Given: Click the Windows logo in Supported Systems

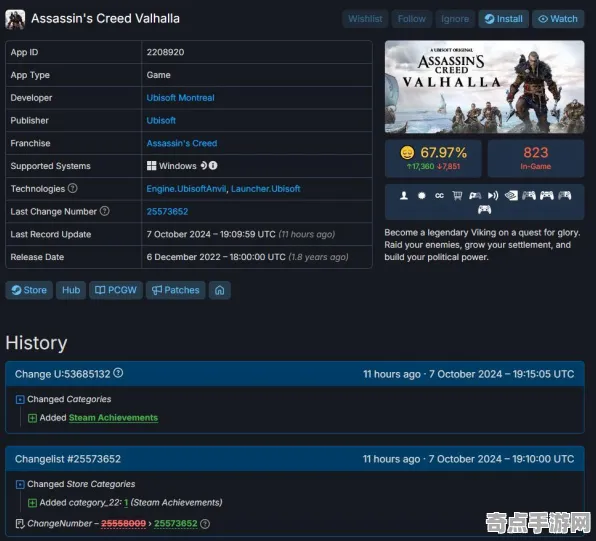Looking at the screenshot, I should pyautogui.click(x=151, y=166).
